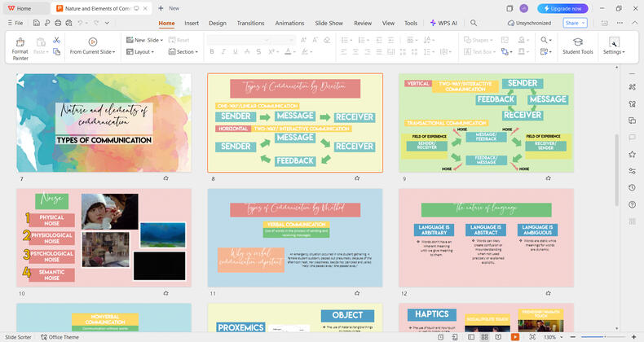
Task: Open the Design tab
Action: 218,23
